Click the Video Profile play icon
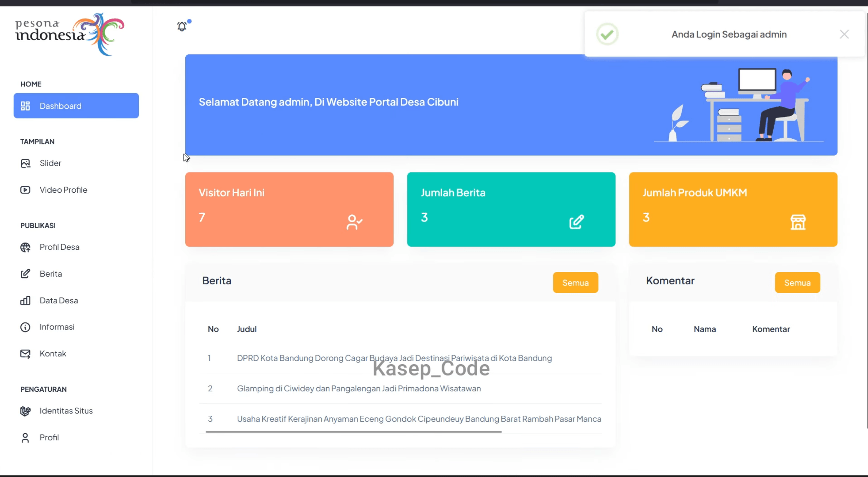The width and height of the screenshot is (868, 477). click(x=25, y=190)
